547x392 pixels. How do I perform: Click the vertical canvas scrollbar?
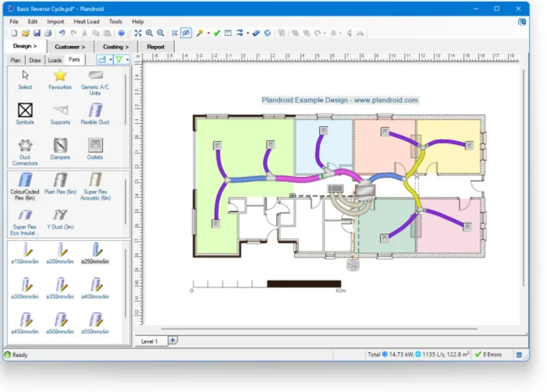(524, 178)
